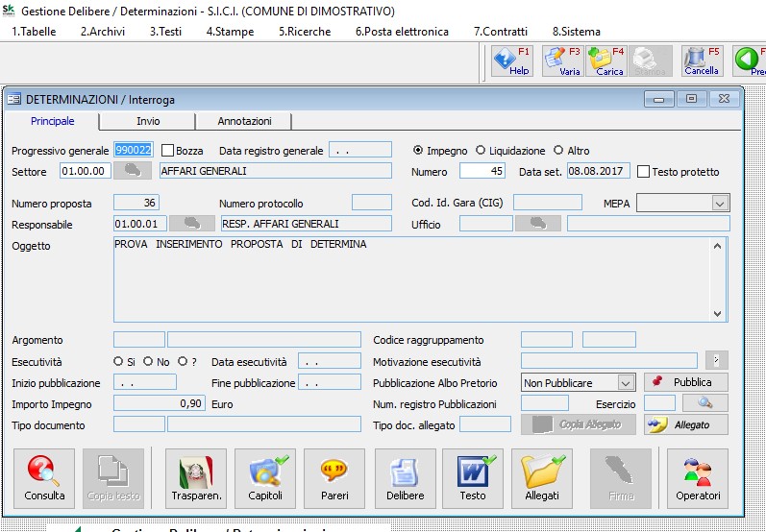Open the 2.Archivi menu
This screenshot has width=766, height=532.
click(103, 32)
